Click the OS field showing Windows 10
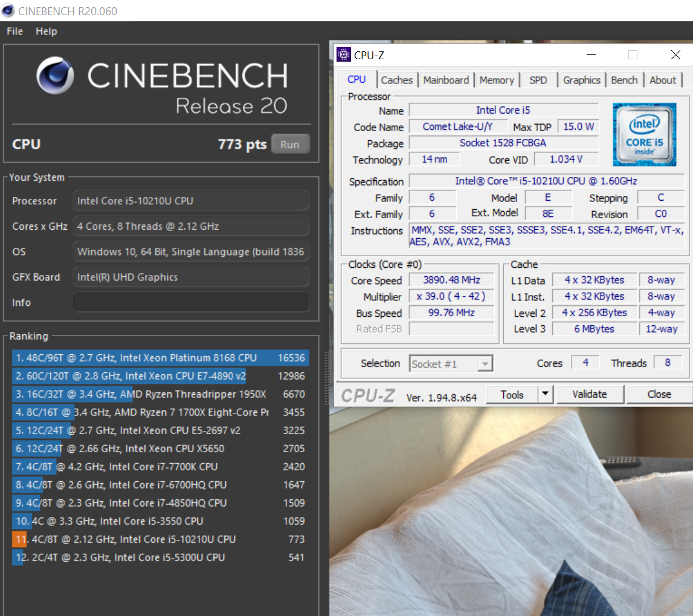The image size is (693, 616). point(190,252)
